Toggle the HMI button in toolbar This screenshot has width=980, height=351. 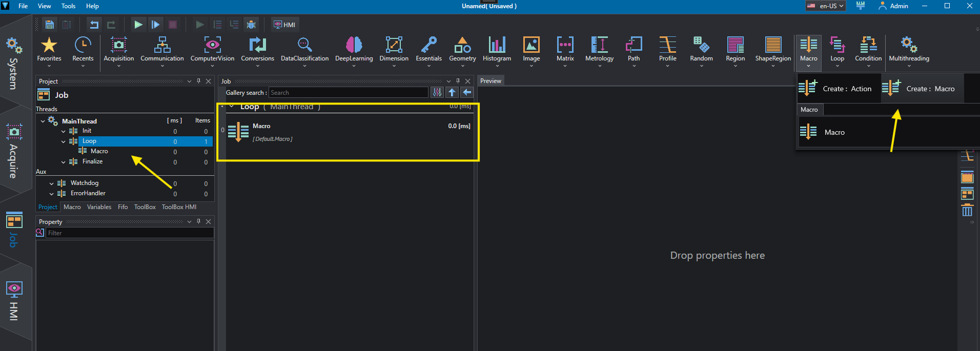[284, 25]
